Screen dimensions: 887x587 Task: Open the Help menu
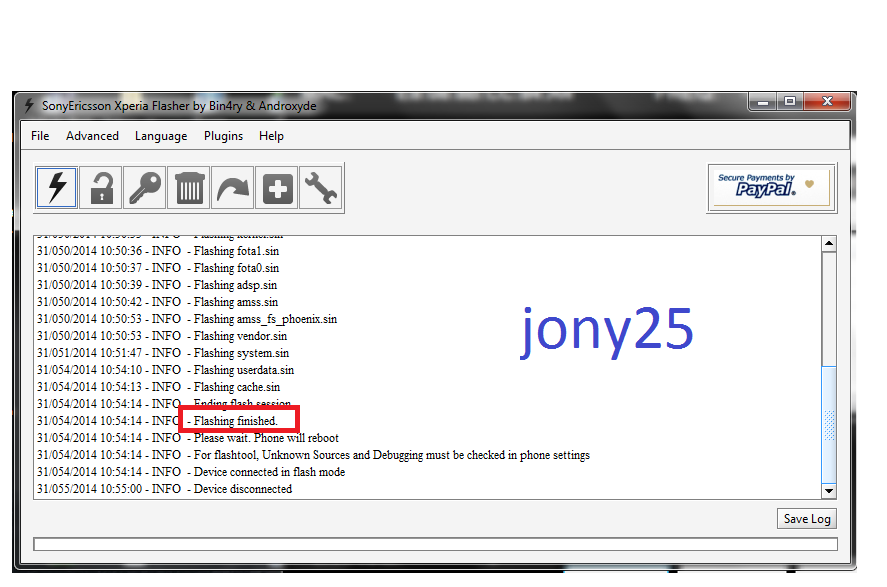click(x=271, y=136)
